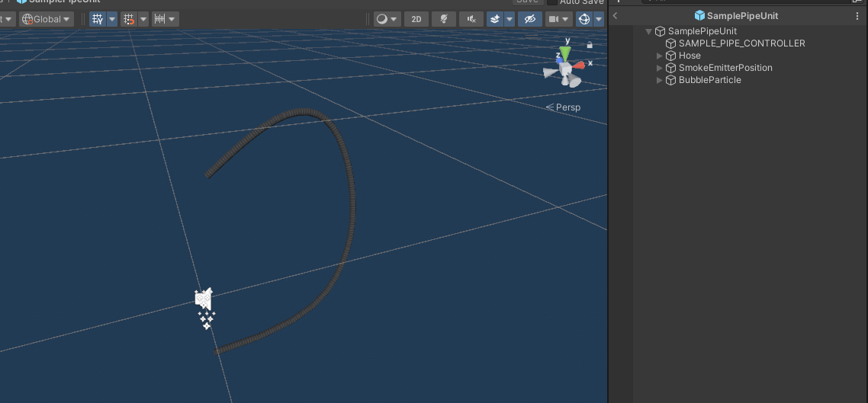The width and height of the screenshot is (868, 403).
Task: Click the red X axis cone
Action: 578,66
